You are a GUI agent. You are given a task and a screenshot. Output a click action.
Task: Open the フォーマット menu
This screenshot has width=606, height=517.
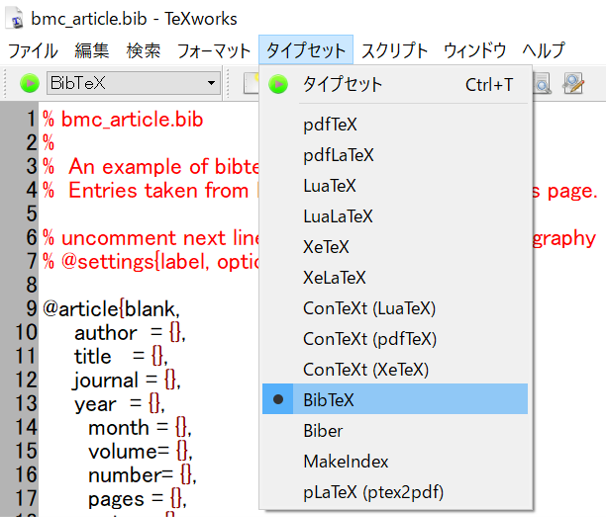(x=214, y=50)
